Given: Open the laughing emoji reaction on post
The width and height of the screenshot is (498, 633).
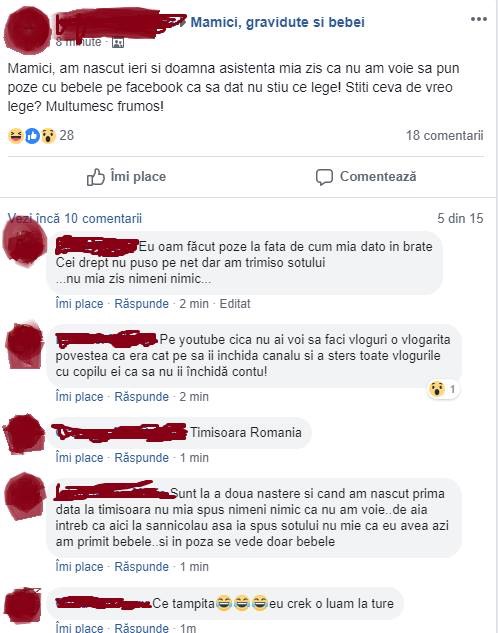Looking at the screenshot, I should [15, 136].
